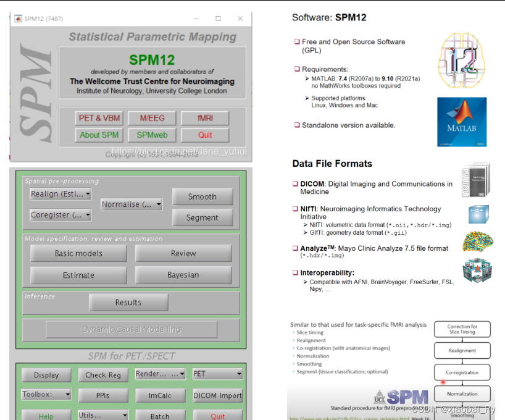Click "Statistical Parametric Mapping" title text
Viewport: 505px width, 420px height.
click(152, 36)
